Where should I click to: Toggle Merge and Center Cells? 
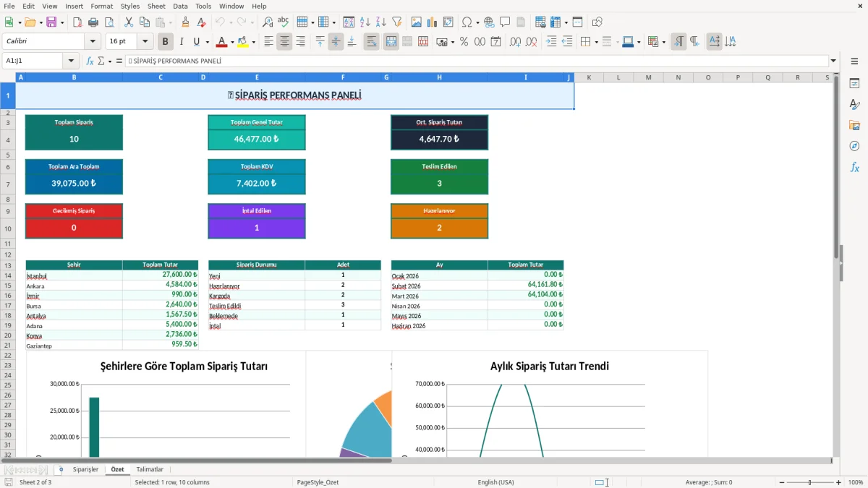point(391,42)
